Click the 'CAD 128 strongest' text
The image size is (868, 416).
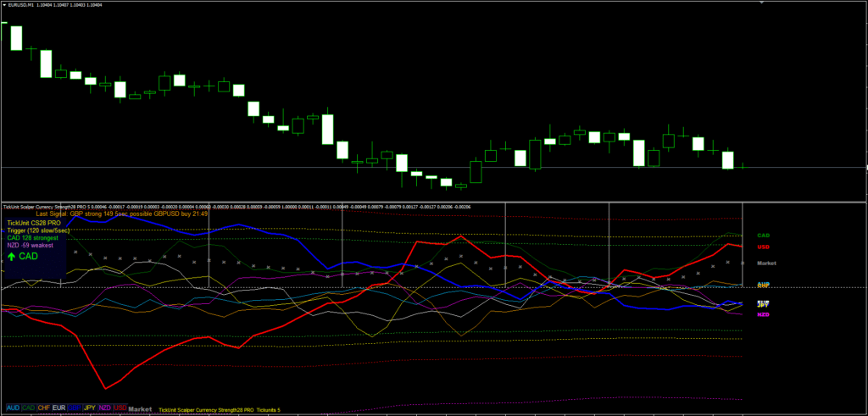pos(32,238)
